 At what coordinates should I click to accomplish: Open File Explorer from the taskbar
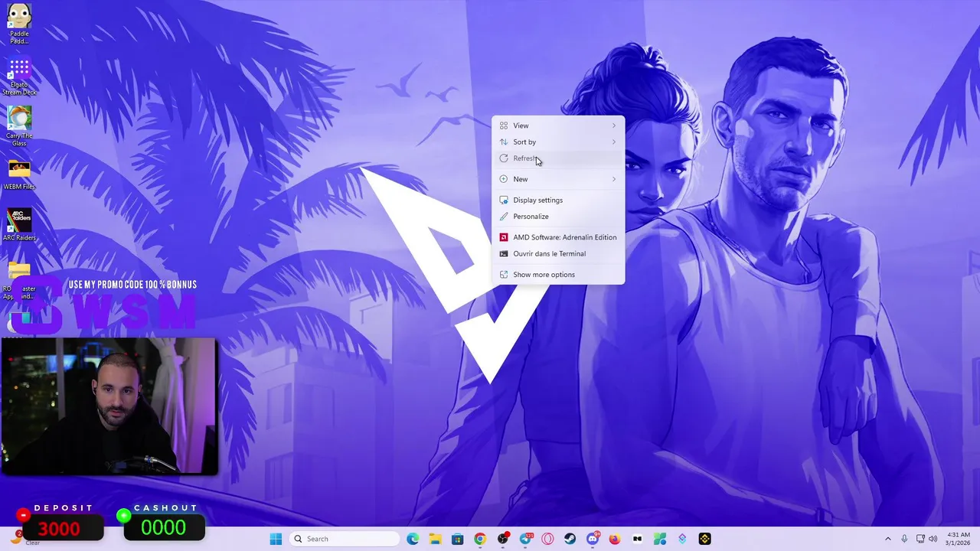click(x=435, y=539)
